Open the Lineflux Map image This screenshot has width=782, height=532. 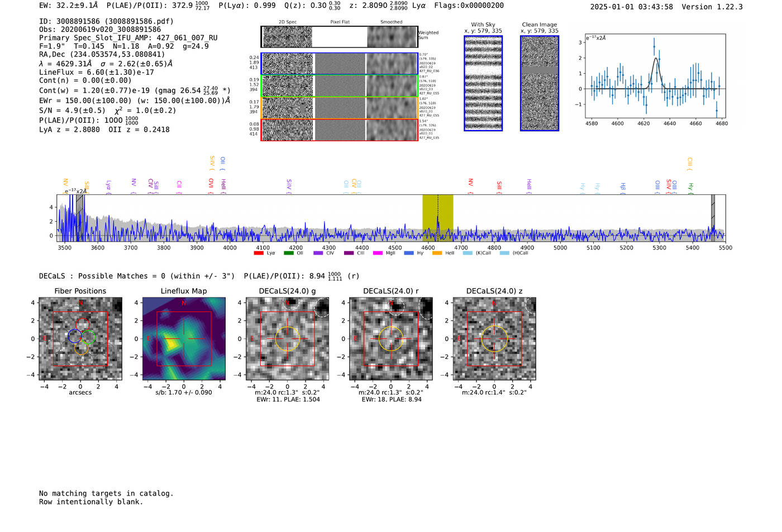[x=184, y=339]
